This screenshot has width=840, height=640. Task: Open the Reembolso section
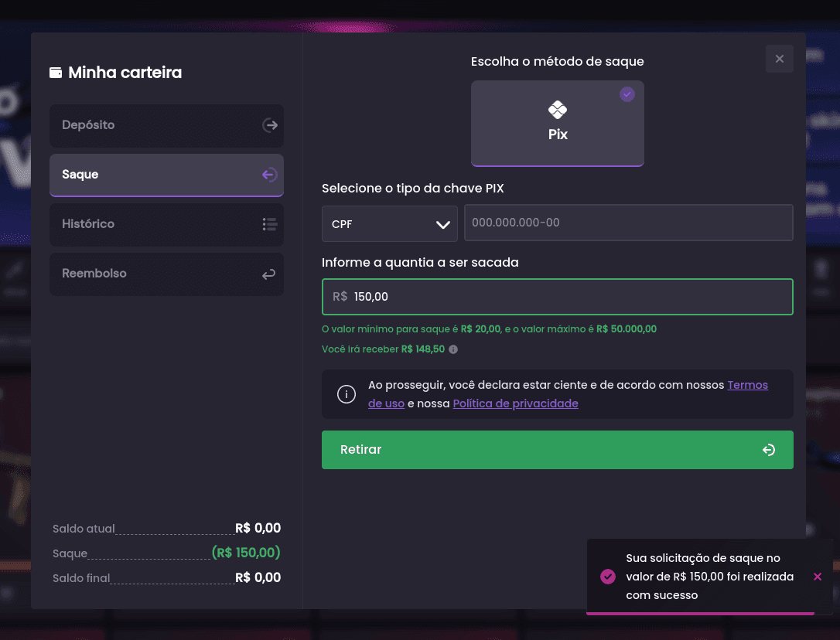166,274
